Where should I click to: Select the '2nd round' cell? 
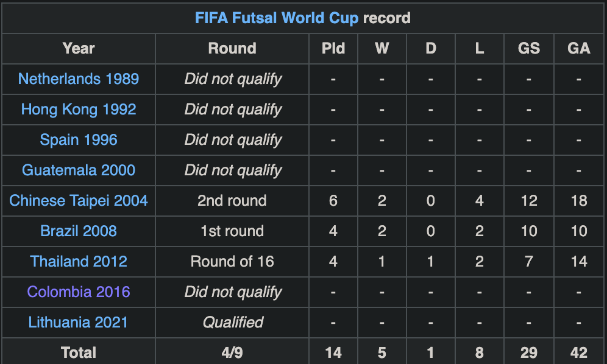(x=232, y=201)
